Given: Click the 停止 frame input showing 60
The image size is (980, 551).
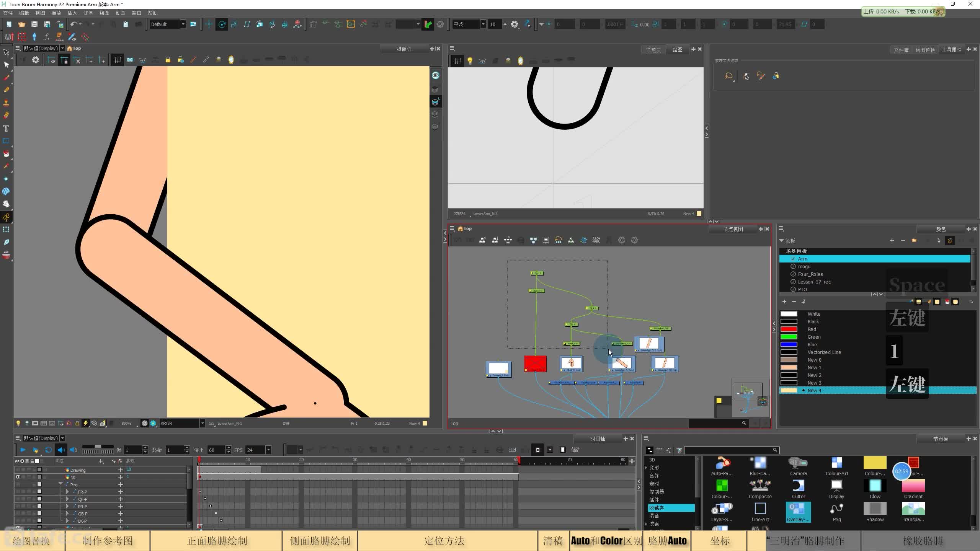Looking at the screenshot, I should point(216,450).
